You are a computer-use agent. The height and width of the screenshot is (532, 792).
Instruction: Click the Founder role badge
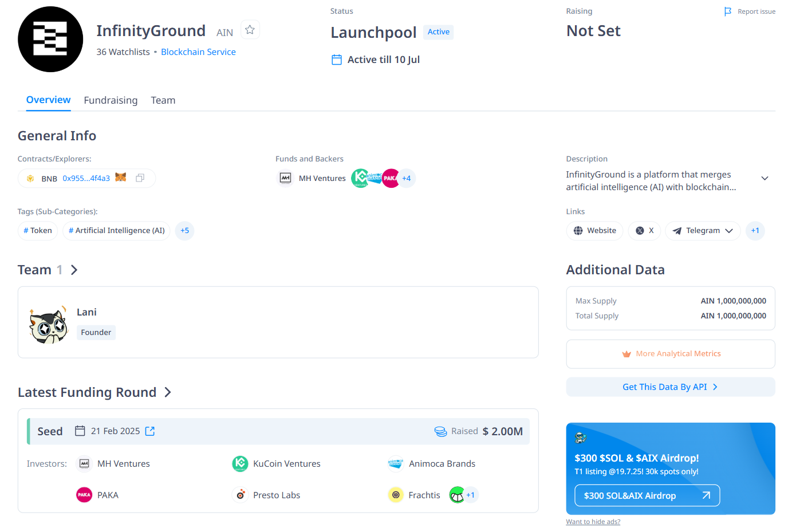[x=96, y=333]
